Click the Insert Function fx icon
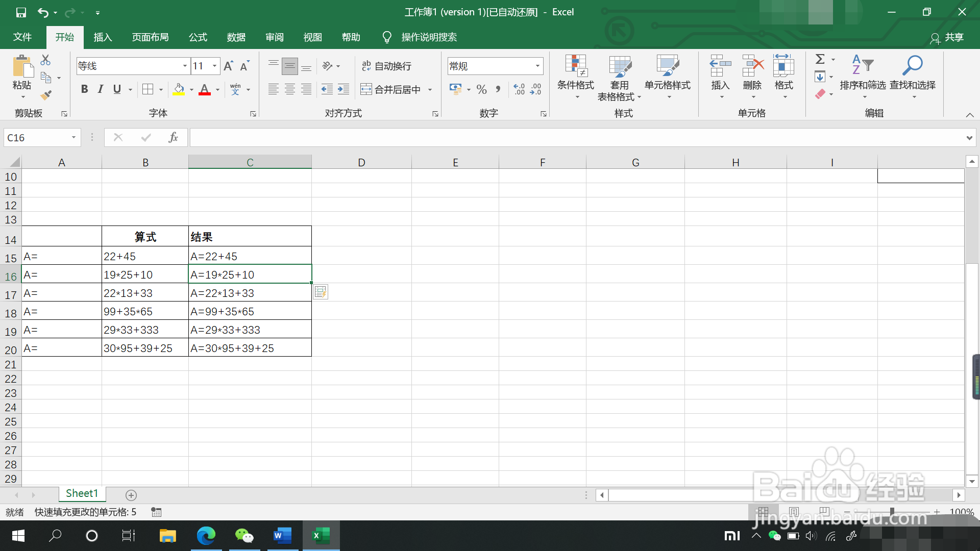Image resolution: width=980 pixels, height=551 pixels. 173,137
